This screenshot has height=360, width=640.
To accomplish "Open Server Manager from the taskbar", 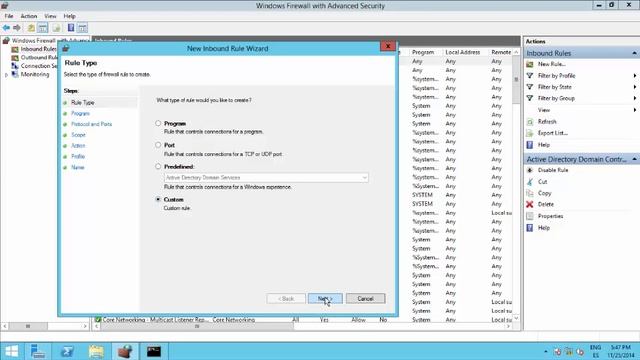I will coord(38,351).
